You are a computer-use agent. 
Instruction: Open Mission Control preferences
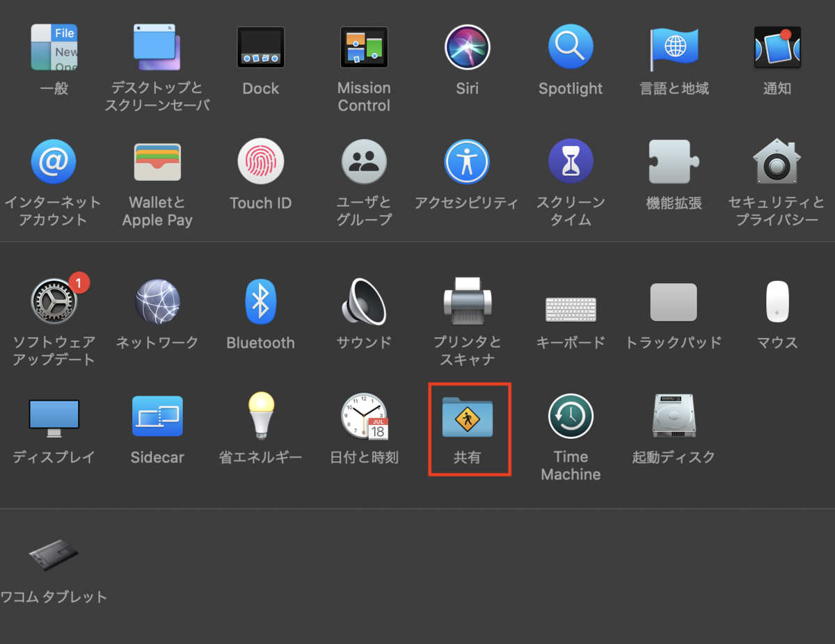364,47
